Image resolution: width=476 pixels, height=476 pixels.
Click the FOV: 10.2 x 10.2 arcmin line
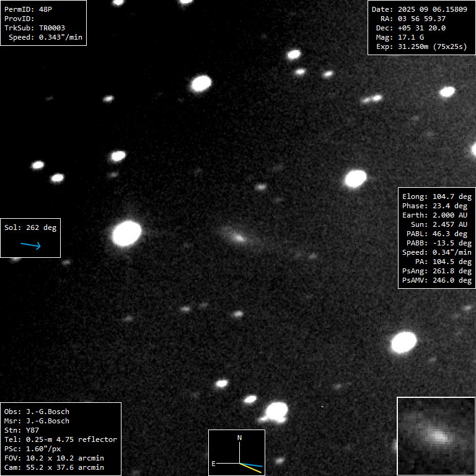click(54, 459)
